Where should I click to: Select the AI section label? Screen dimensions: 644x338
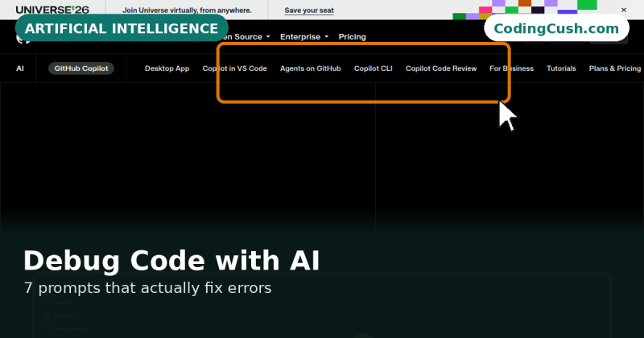tap(19, 68)
